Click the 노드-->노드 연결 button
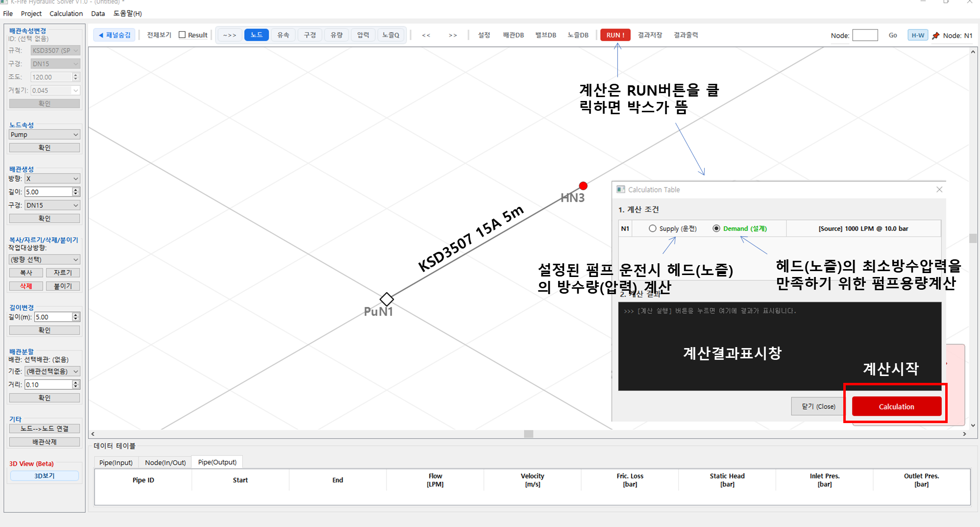Viewport: 980px width, 527px height. [x=44, y=428]
